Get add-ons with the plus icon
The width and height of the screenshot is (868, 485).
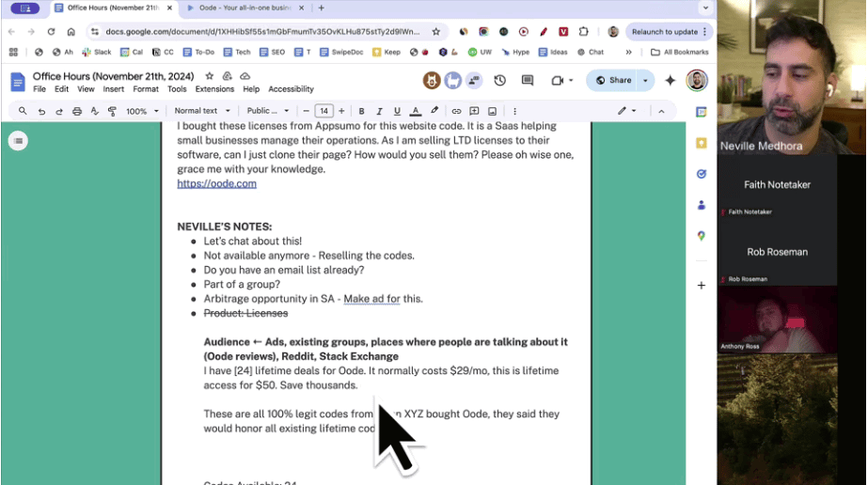pos(702,286)
